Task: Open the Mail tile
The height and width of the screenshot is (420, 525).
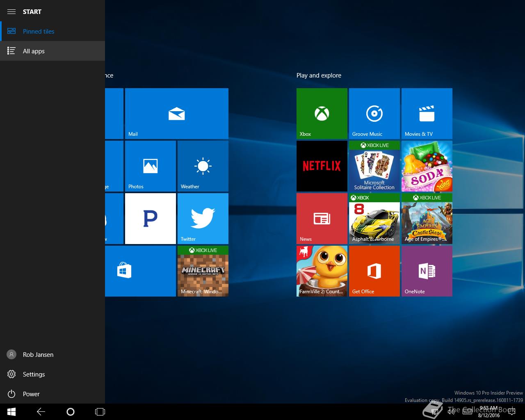Action: tap(177, 114)
